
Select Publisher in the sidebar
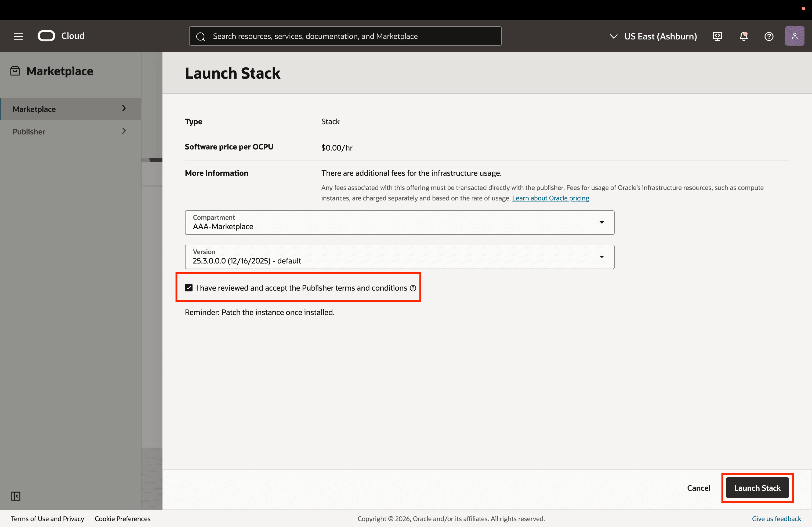[29, 131]
